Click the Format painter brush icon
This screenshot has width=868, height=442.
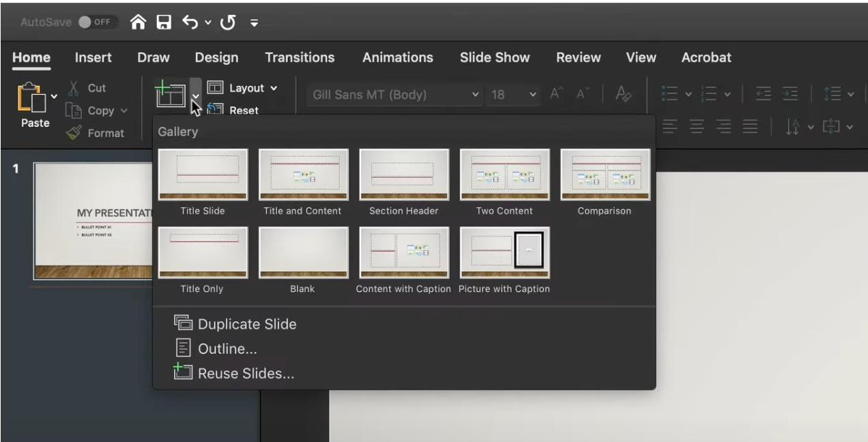click(74, 133)
